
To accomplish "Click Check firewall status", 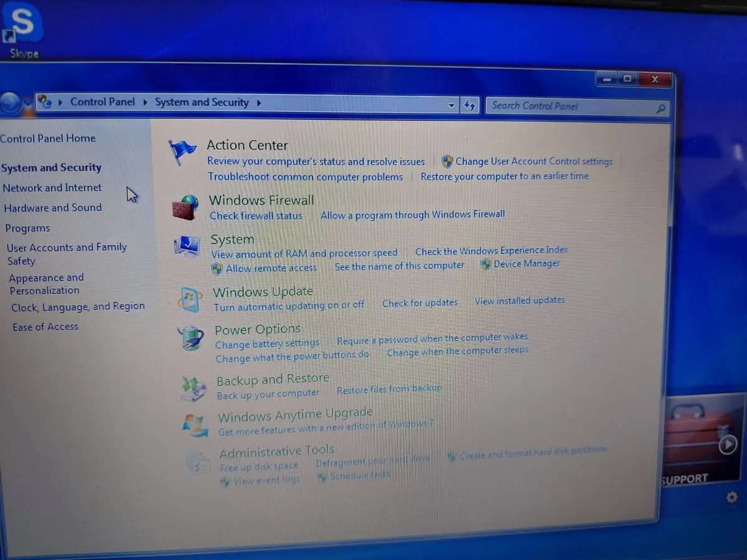I will [256, 216].
